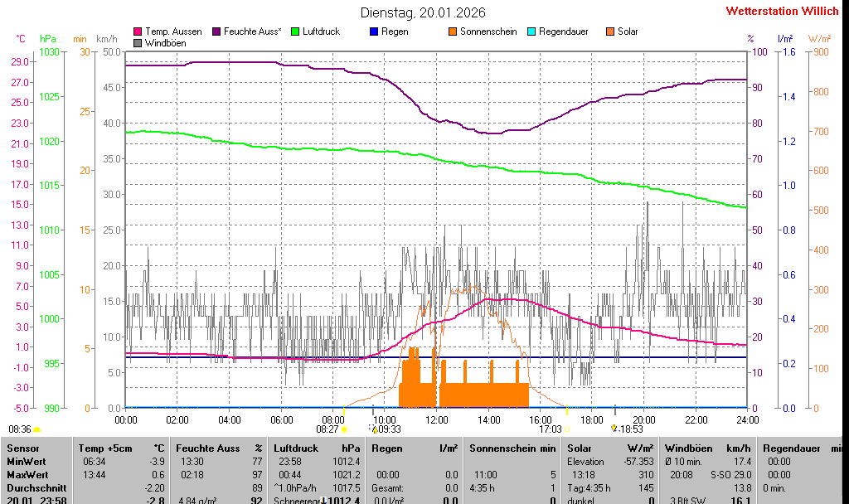This screenshot has width=849, height=504.
Task: Click the marker icon labeled 09:33
Action: 374,429
